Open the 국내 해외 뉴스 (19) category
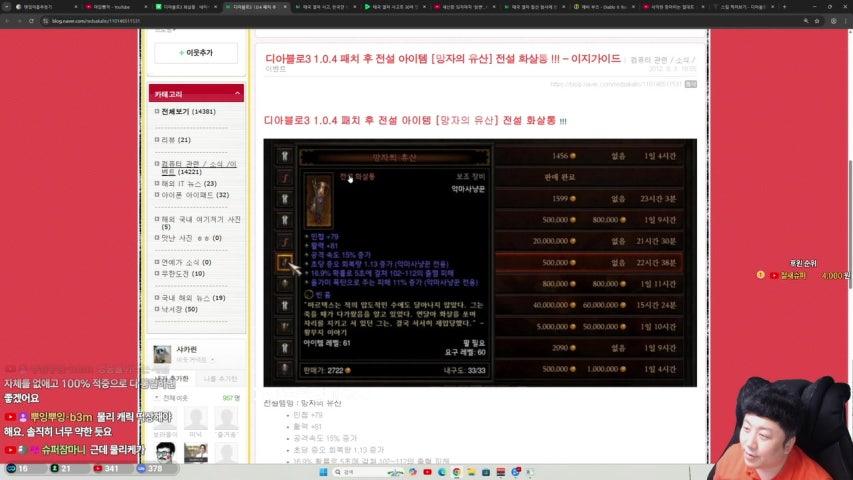 (193, 298)
